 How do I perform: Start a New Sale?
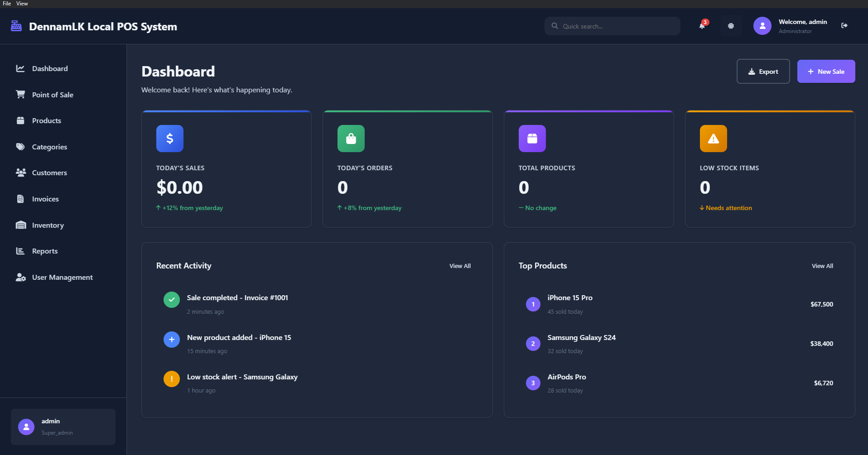(825, 72)
